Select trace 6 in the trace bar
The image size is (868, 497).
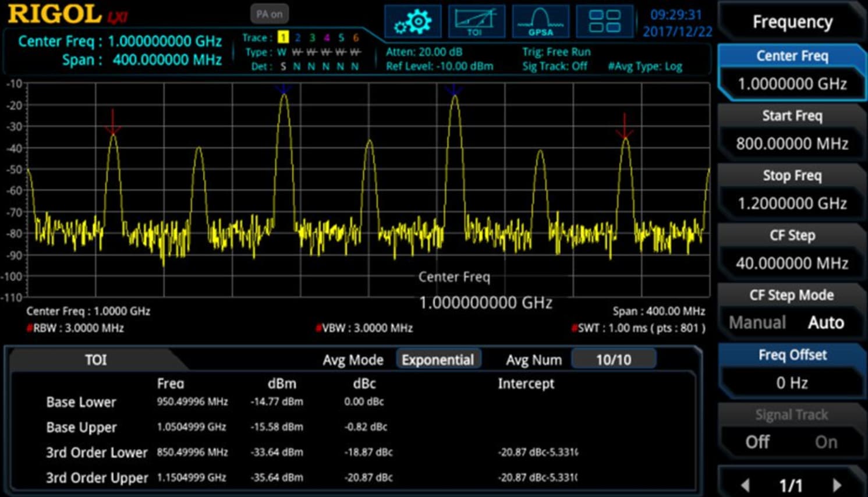[355, 38]
